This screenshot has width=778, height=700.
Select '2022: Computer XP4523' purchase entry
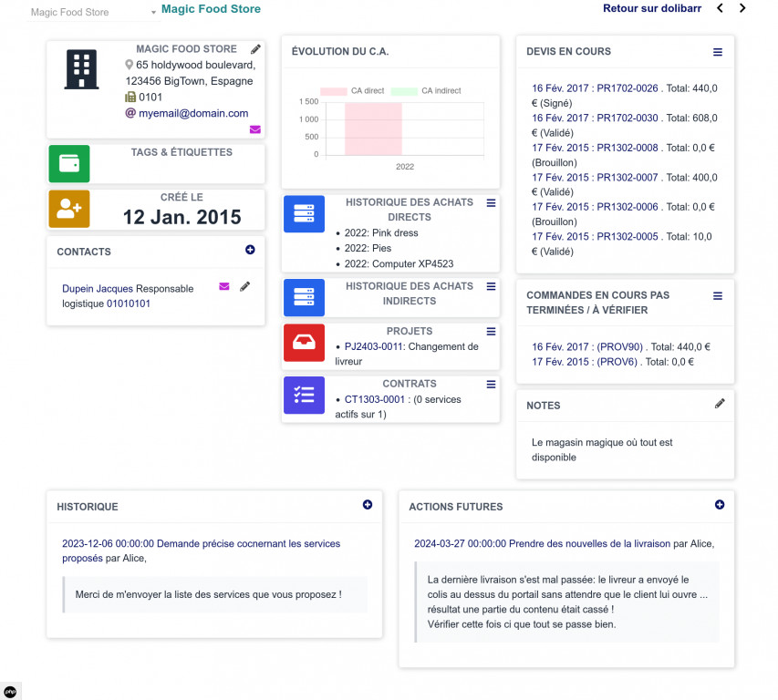399,263
